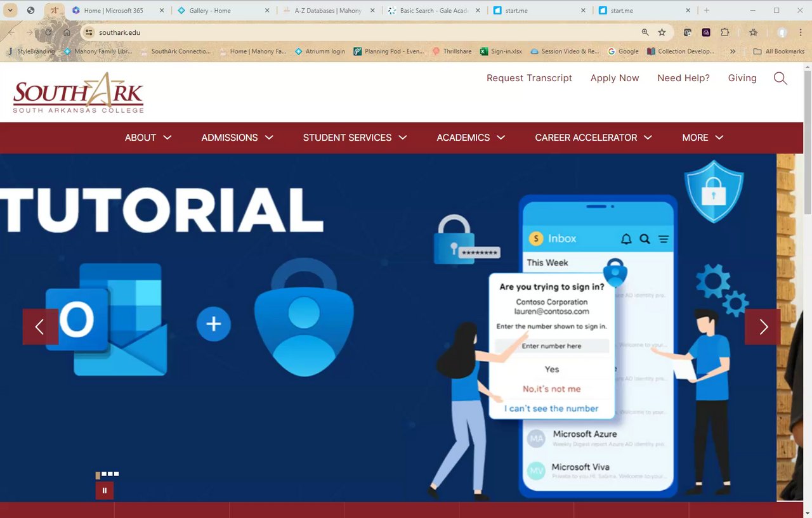Open the Thrillshare bookmark
This screenshot has height=518, width=812.
tap(452, 51)
